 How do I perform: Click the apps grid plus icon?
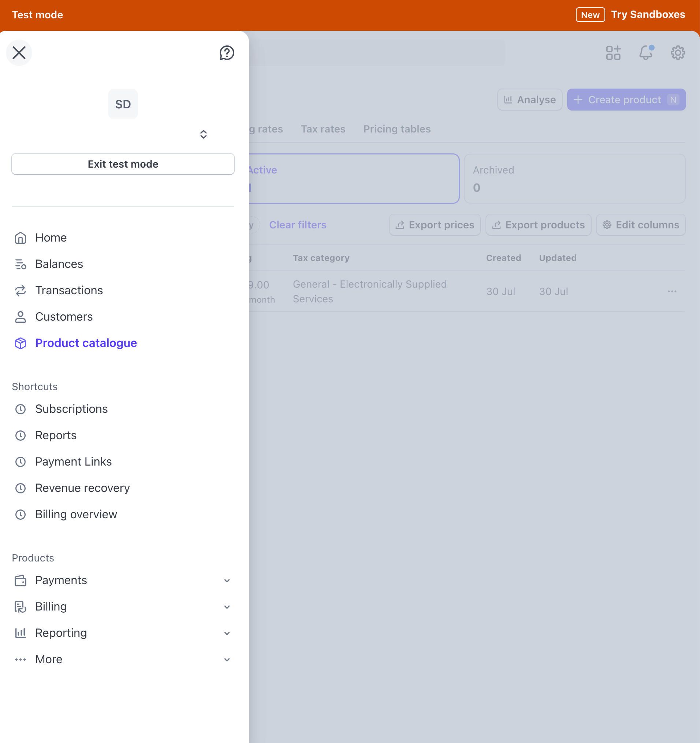click(613, 53)
